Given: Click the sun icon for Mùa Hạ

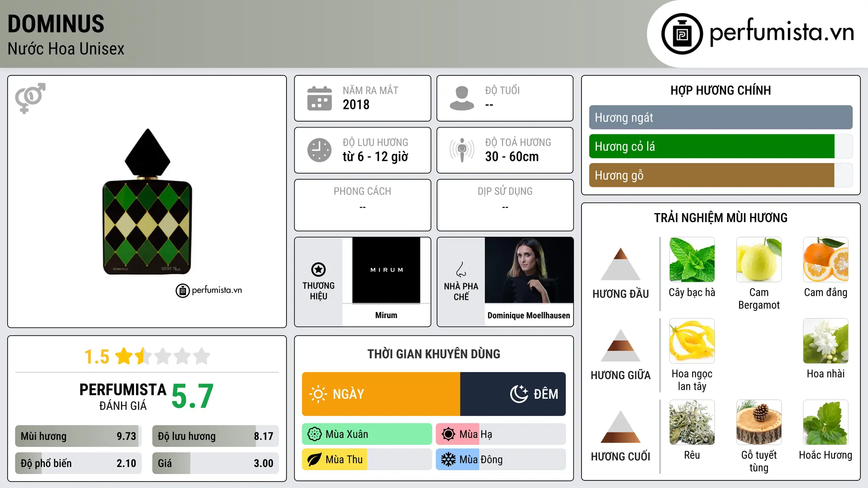Looking at the screenshot, I should click(448, 434).
